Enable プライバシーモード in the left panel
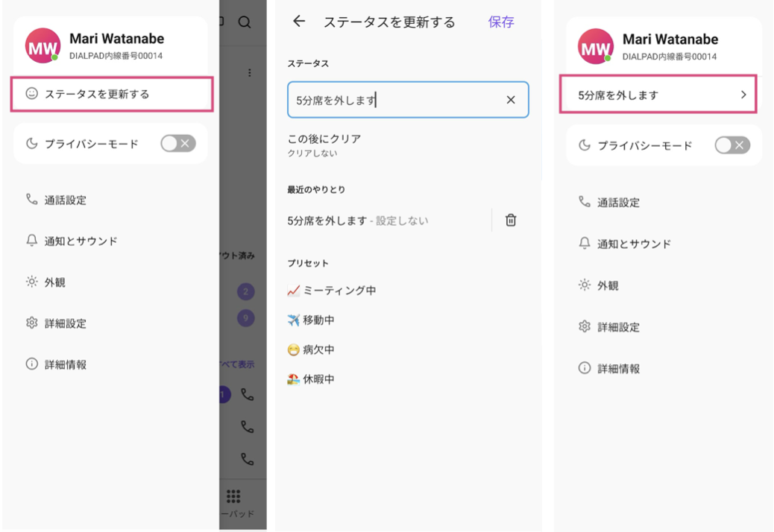 177,143
